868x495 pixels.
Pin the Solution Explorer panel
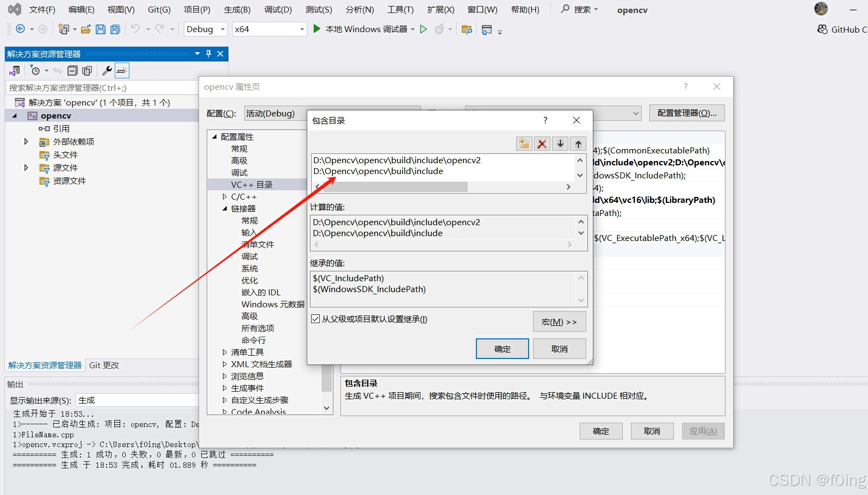(x=208, y=53)
